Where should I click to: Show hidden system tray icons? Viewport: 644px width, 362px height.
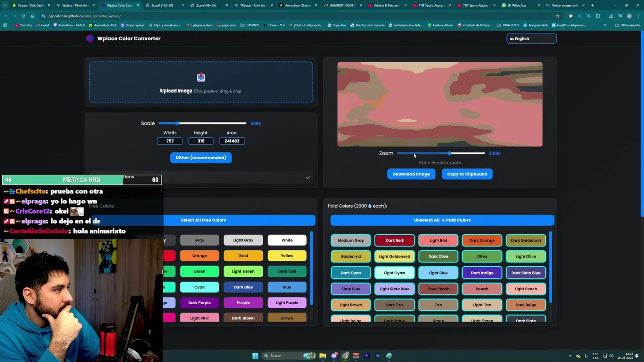570,356
